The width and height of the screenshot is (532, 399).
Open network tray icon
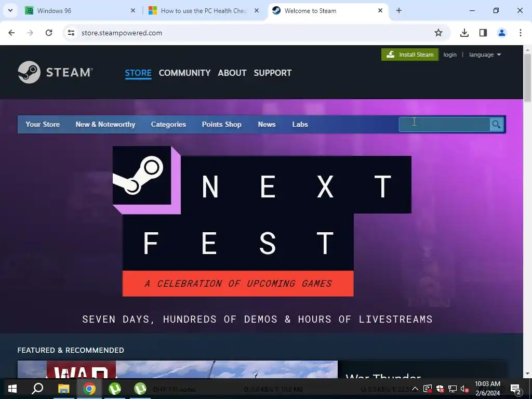(x=453, y=389)
